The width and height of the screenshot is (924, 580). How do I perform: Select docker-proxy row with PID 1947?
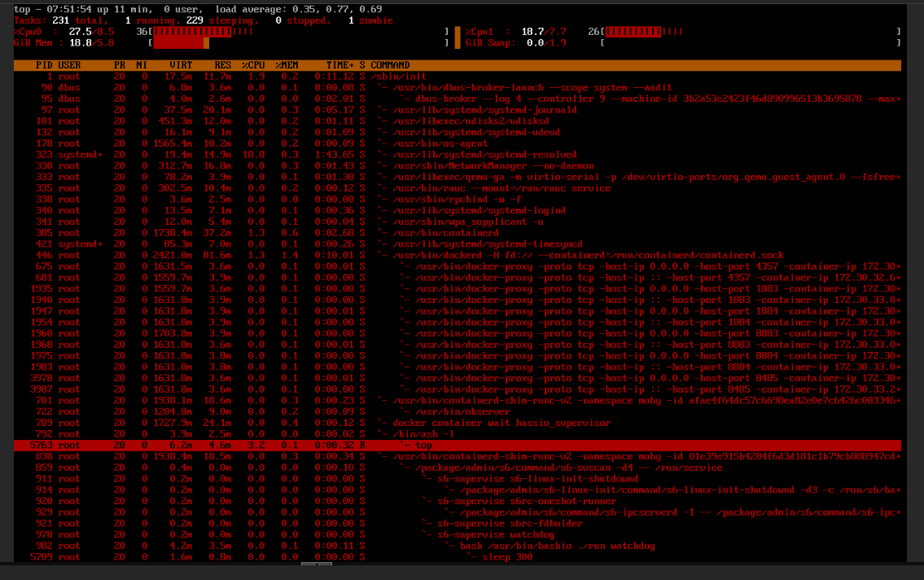pyautogui.click(x=458, y=311)
